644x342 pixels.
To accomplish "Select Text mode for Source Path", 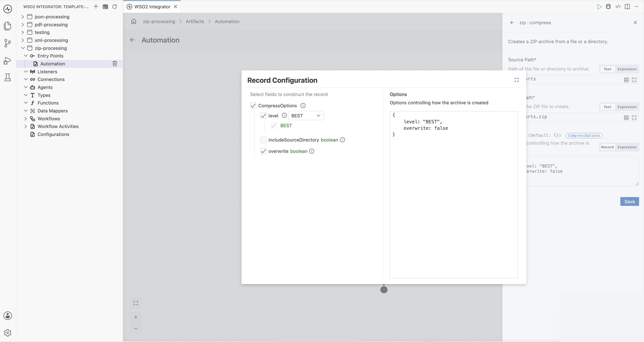I will pyautogui.click(x=607, y=69).
